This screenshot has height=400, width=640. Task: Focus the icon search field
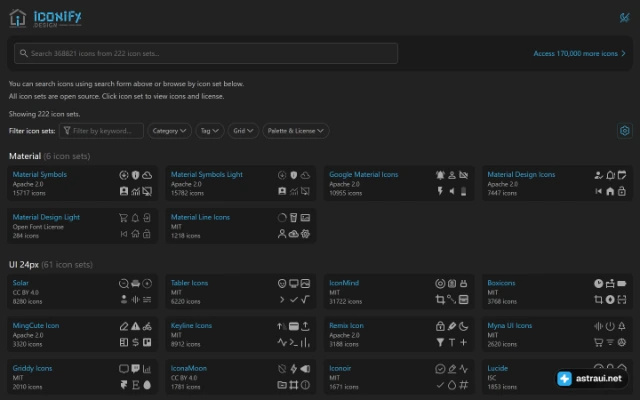pyautogui.click(x=206, y=53)
